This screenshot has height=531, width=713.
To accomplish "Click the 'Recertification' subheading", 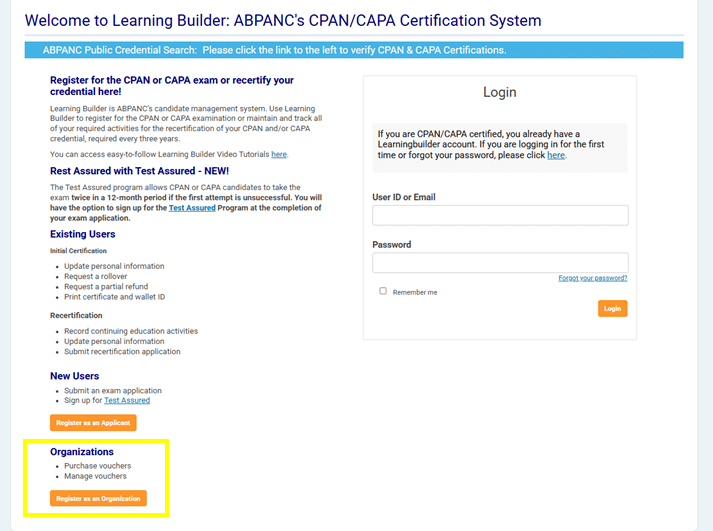I will 76,316.
